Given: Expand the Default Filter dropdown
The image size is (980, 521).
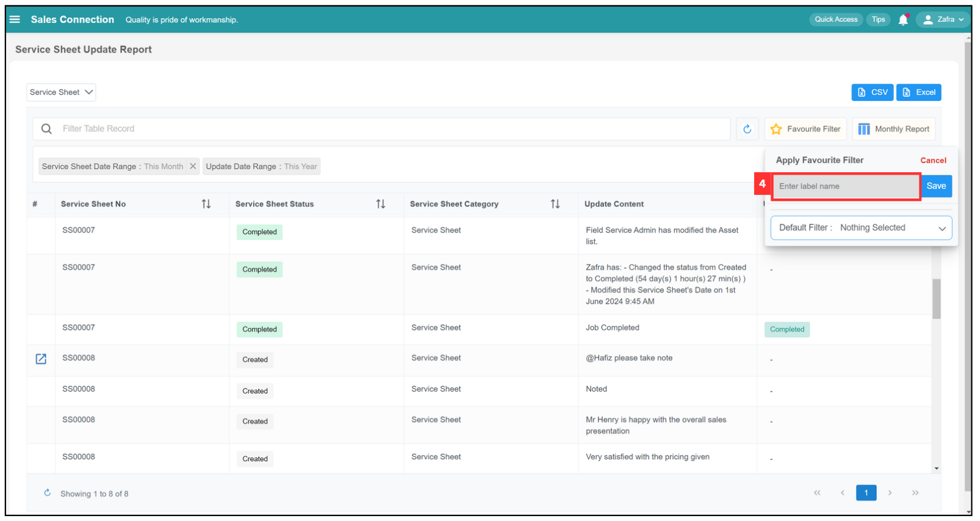Looking at the screenshot, I should pos(861,228).
